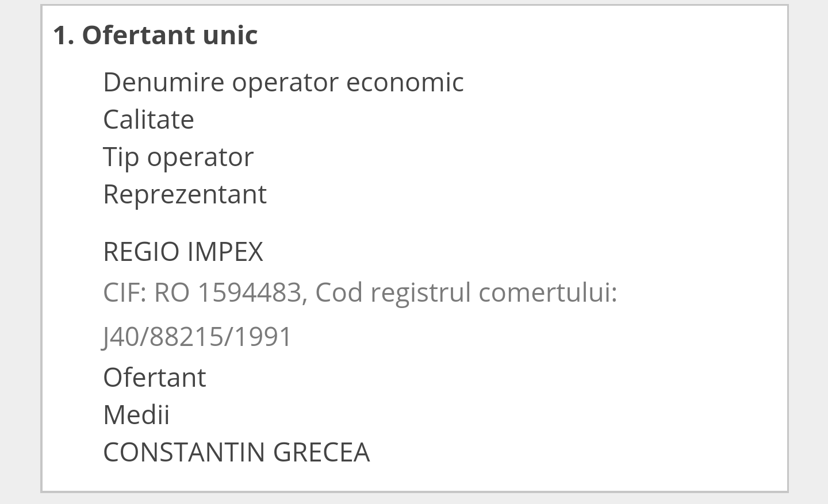Click the 'Tip operator' label

coord(178,157)
